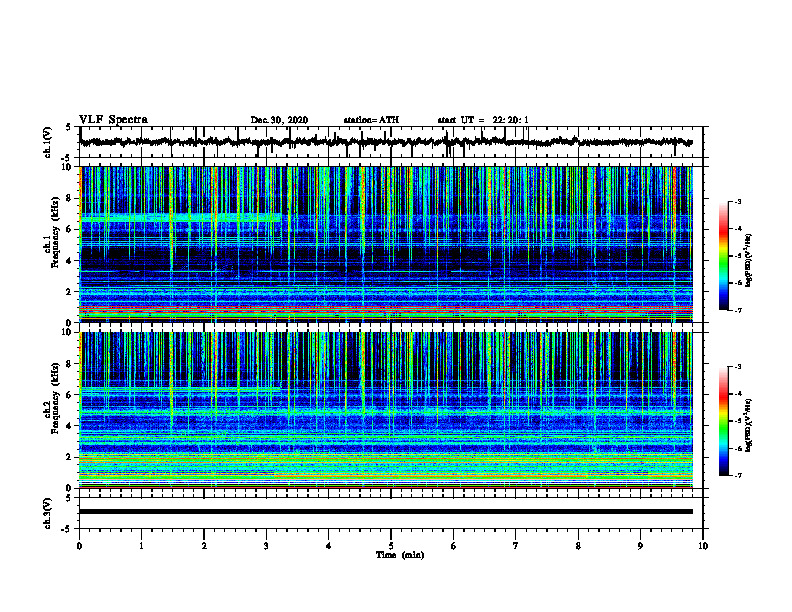Image resolution: width=792 pixels, height=612 pixels.
Task: Click the date 'Dec. 30, 2020'
Action: (x=279, y=120)
